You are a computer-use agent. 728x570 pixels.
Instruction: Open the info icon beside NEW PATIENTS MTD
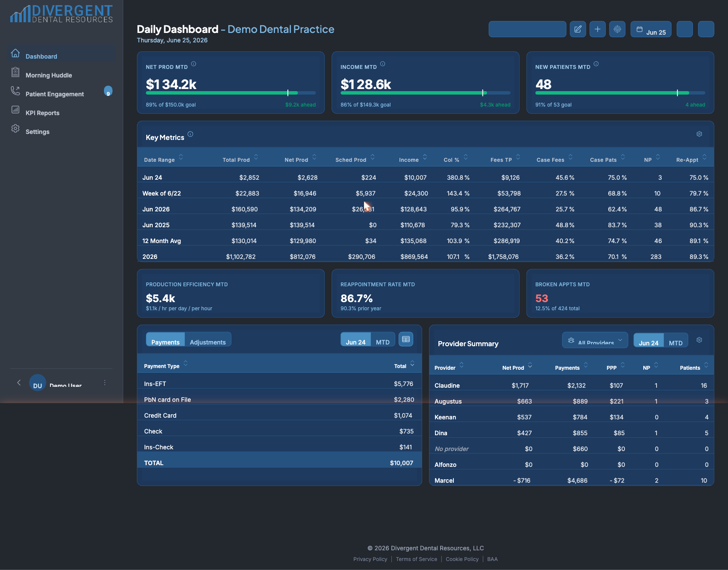[x=596, y=64]
